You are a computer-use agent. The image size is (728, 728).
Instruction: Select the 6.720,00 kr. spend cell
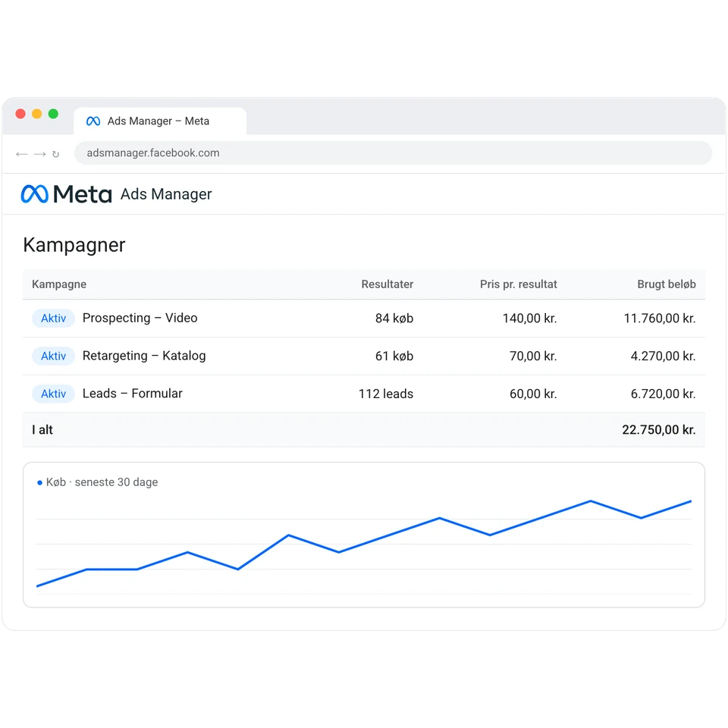click(663, 394)
